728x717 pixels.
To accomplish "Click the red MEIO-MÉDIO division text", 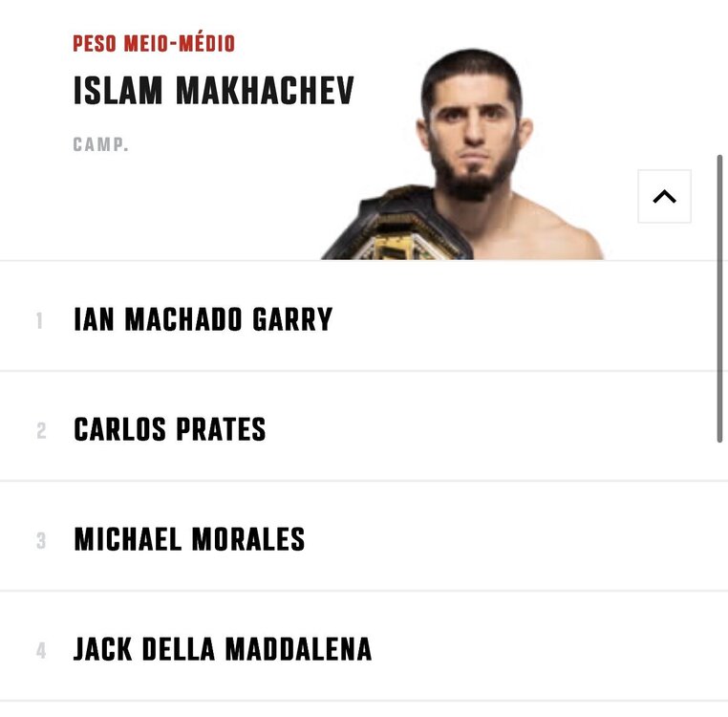I will [180, 44].
